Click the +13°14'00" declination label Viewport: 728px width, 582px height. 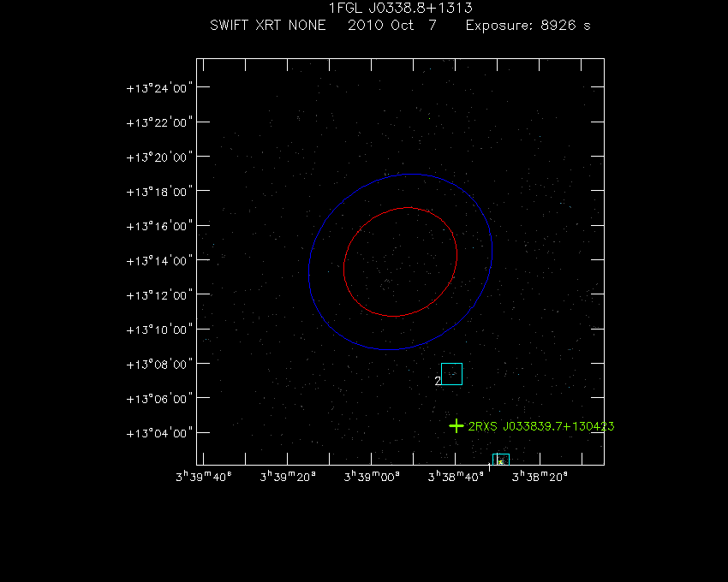[x=159, y=261]
